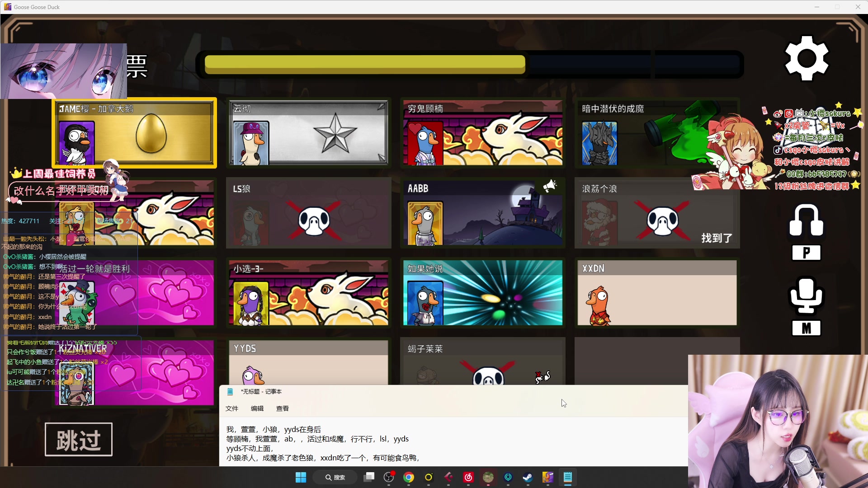Vote for the YYDS player card
Screen dimensions: 868x488
click(x=308, y=362)
